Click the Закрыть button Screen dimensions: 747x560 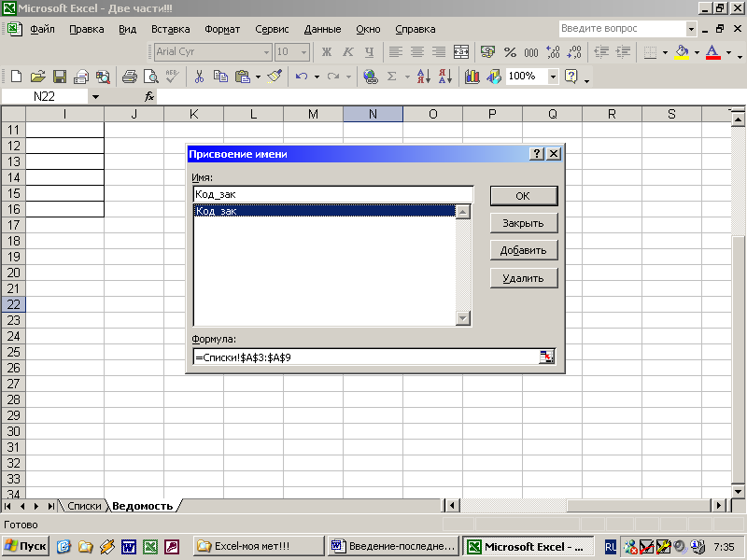pos(524,223)
